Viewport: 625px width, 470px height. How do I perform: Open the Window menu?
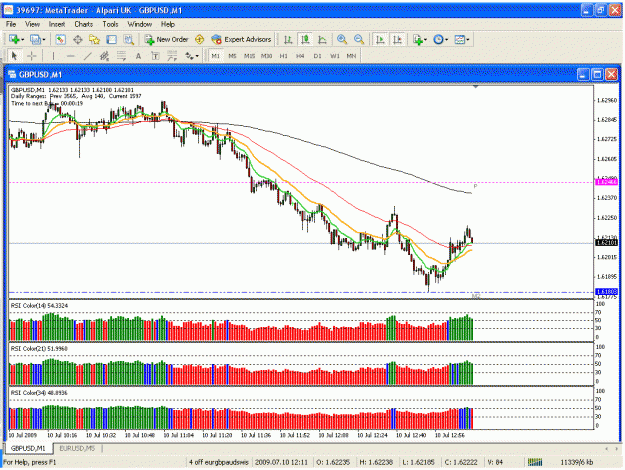pyautogui.click(x=140, y=24)
